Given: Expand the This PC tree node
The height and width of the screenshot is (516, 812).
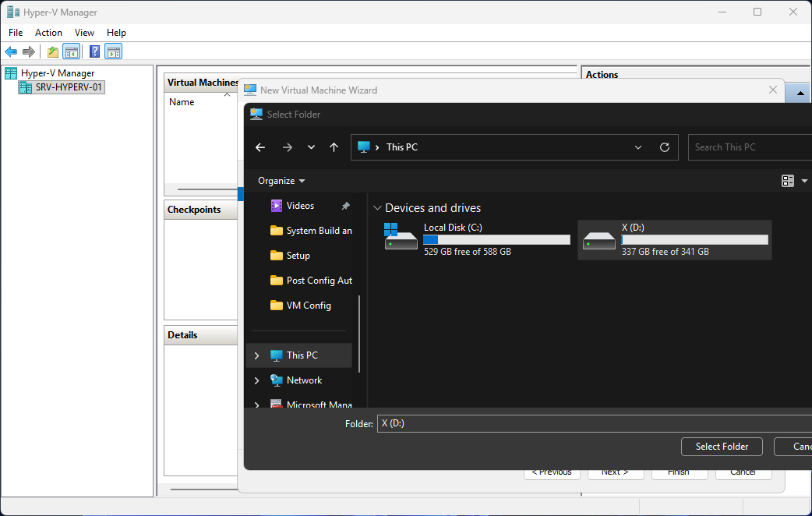Looking at the screenshot, I should (256, 355).
